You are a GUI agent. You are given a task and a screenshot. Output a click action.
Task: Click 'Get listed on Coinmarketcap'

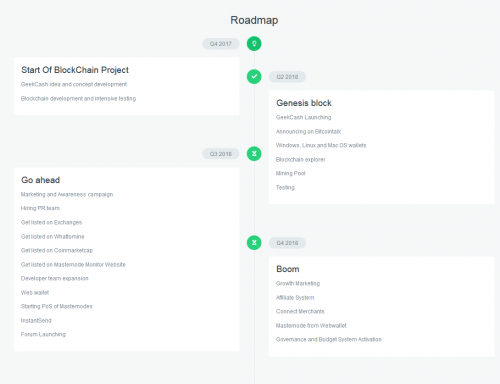click(57, 250)
